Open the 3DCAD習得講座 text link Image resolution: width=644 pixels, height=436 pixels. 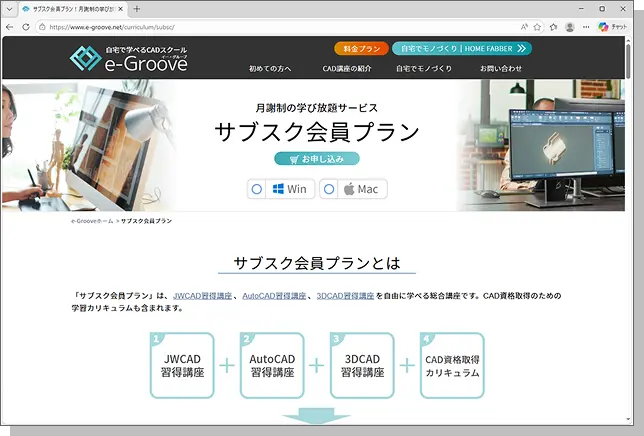pyautogui.click(x=345, y=296)
